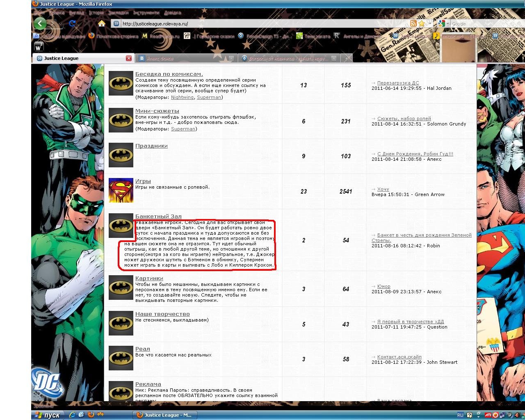Click the post count 2541 for Игры
Image resolution: width=525 pixels, height=420 pixels.
[x=346, y=192]
